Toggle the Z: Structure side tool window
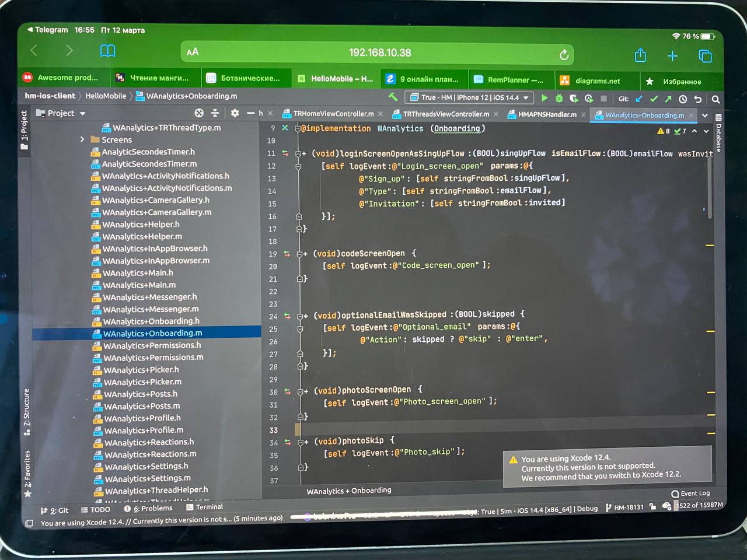Screen dimensions: 747x560 [x=27, y=412]
